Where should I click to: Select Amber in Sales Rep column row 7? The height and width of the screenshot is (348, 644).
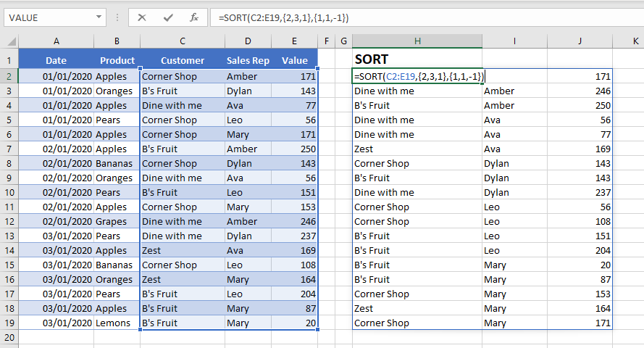tap(248, 149)
